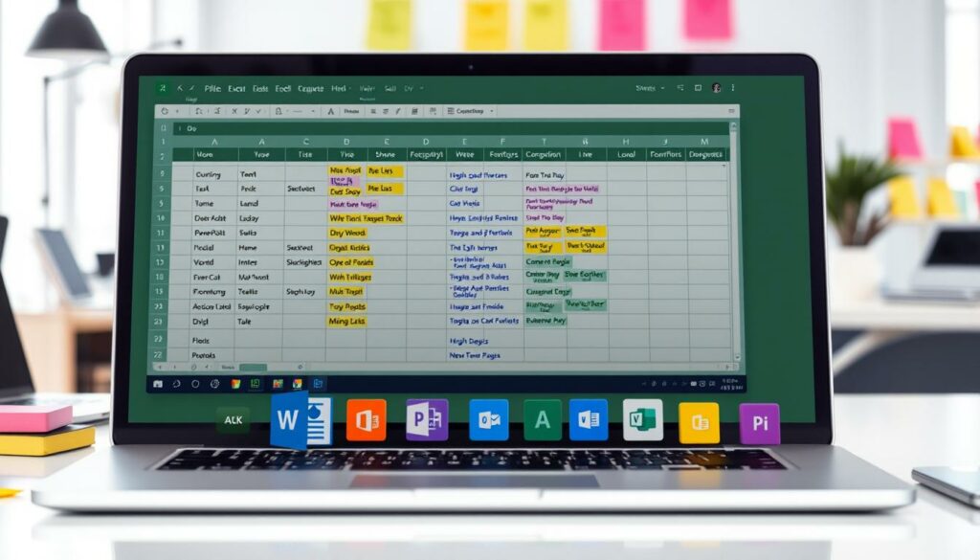Launch the green A app icon
The height and width of the screenshot is (560, 980).
[543, 420]
